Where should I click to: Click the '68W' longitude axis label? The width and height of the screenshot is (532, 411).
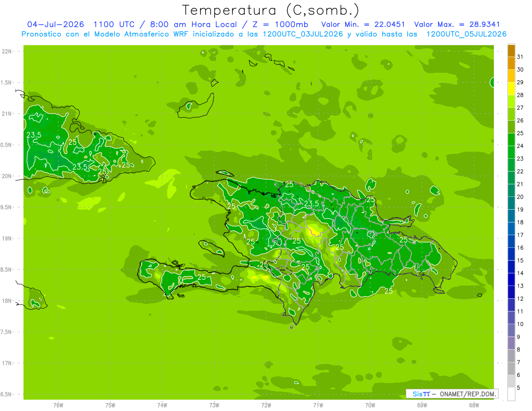click(x=474, y=405)
